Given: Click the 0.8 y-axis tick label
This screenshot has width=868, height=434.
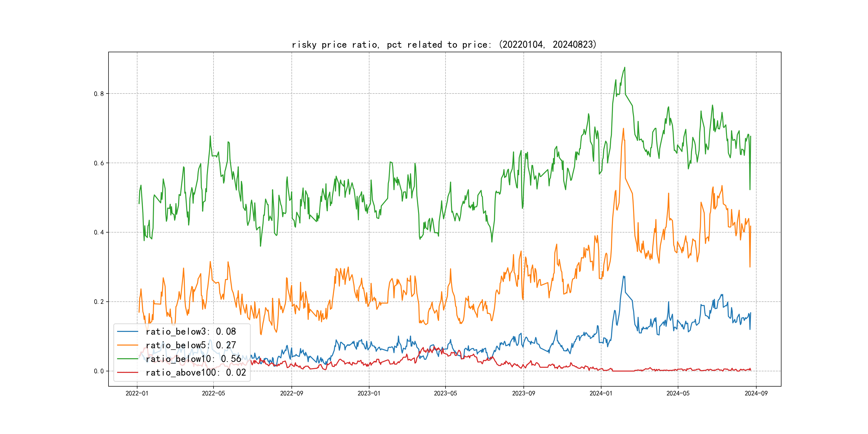Looking at the screenshot, I should [99, 94].
